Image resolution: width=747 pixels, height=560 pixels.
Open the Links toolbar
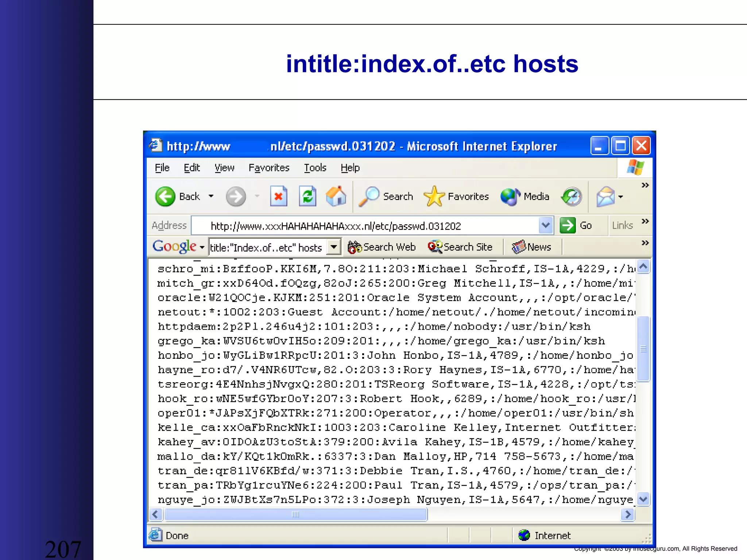coord(622,225)
